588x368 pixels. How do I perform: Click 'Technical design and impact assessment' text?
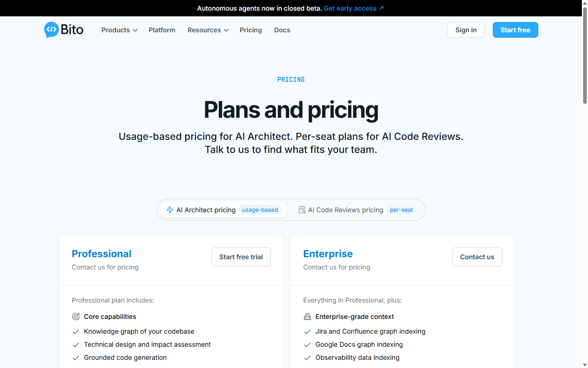[147, 344]
